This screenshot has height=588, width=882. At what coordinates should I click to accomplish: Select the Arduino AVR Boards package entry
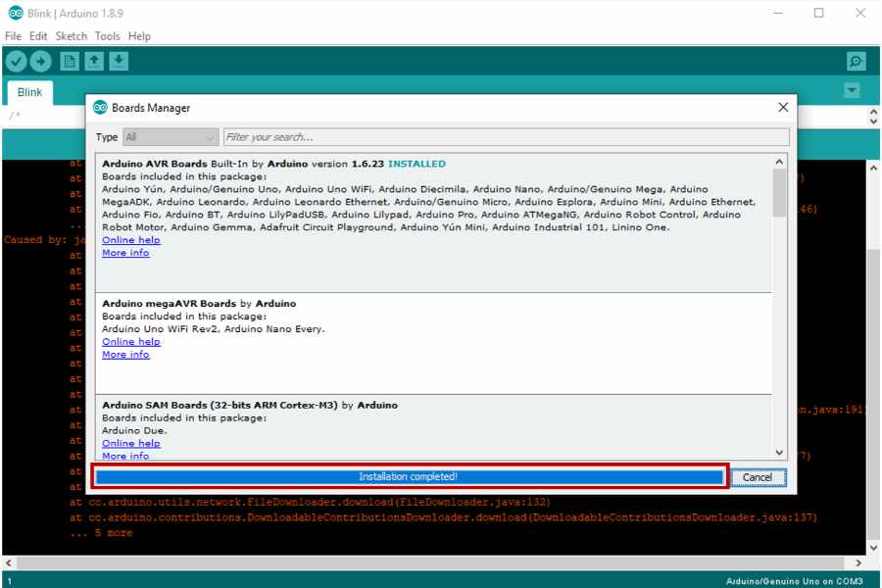pyautogui.click(x=434, y=222)
